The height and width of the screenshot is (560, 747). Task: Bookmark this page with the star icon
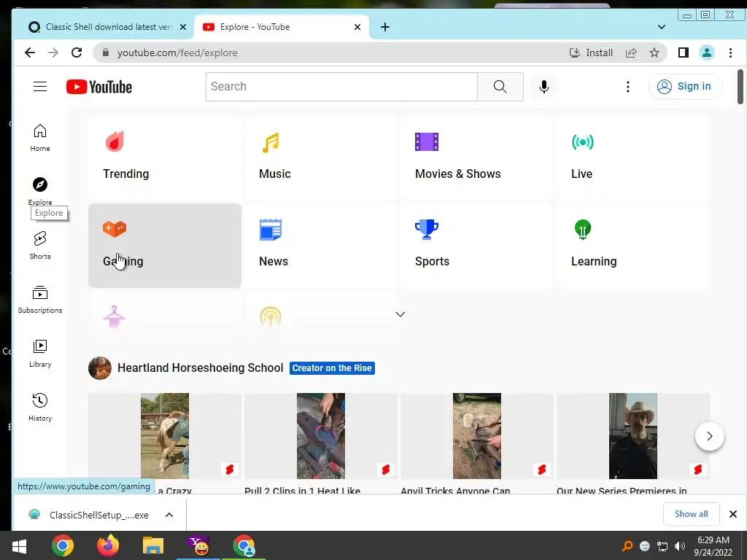654,52
